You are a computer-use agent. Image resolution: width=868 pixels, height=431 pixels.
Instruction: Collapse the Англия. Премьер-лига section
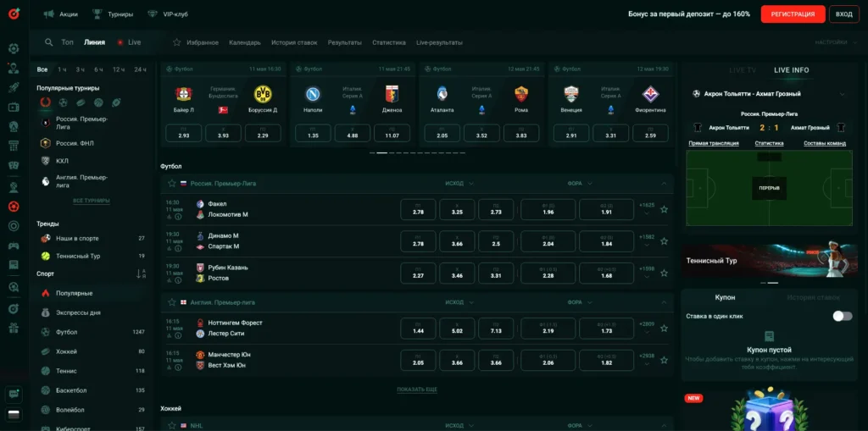(664, 302)
